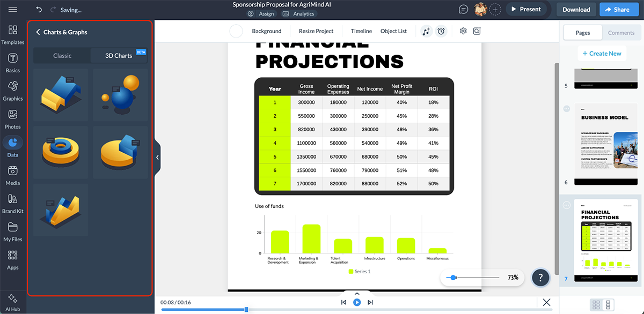Adjust the 73% zoom slider

coord(453,278)
